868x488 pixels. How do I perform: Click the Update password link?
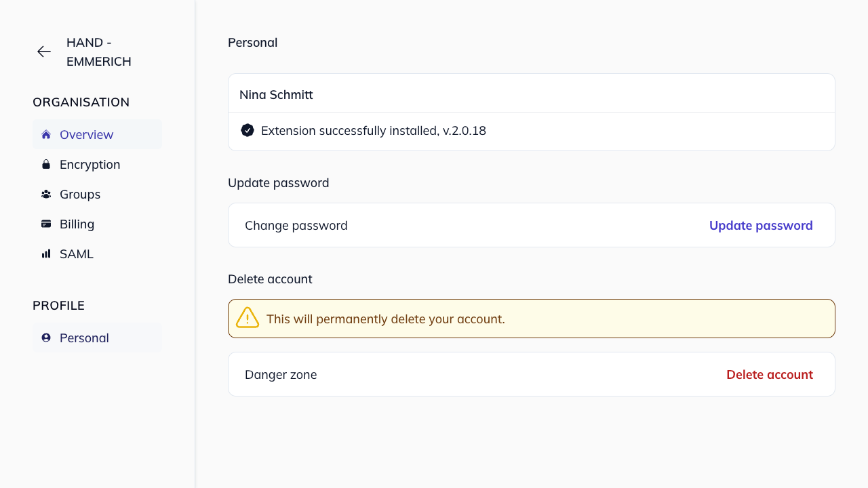[761, 225]
